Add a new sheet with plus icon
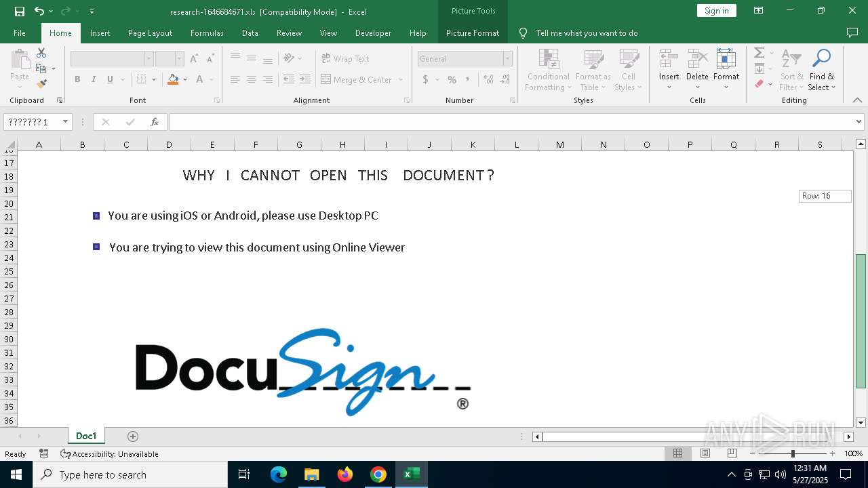The height and width of the screenshot is (488, 868). tap(133, 436)
